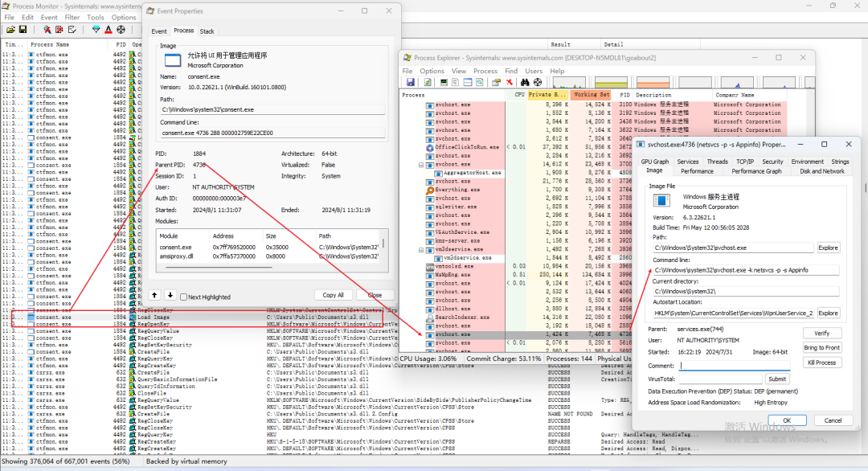Click the crosshair target icon in Process Monitor

[121, 30]
